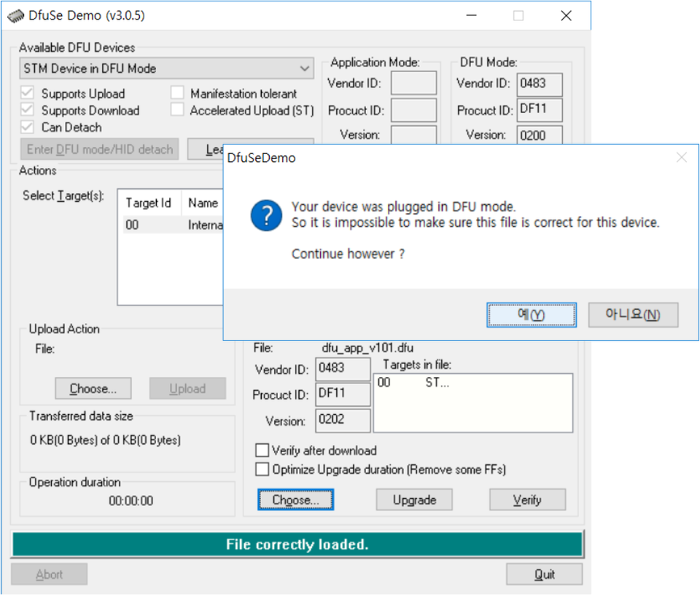This screenshot has width=700, height=595.
Task: Click Choose in the Upload Action section
Action: pyautogui.click(x=93, y=388)
